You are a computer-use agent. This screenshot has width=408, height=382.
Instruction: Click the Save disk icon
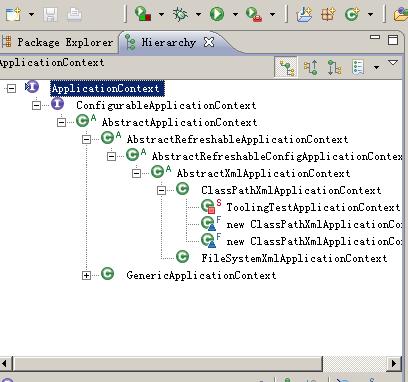pos(50,14)
